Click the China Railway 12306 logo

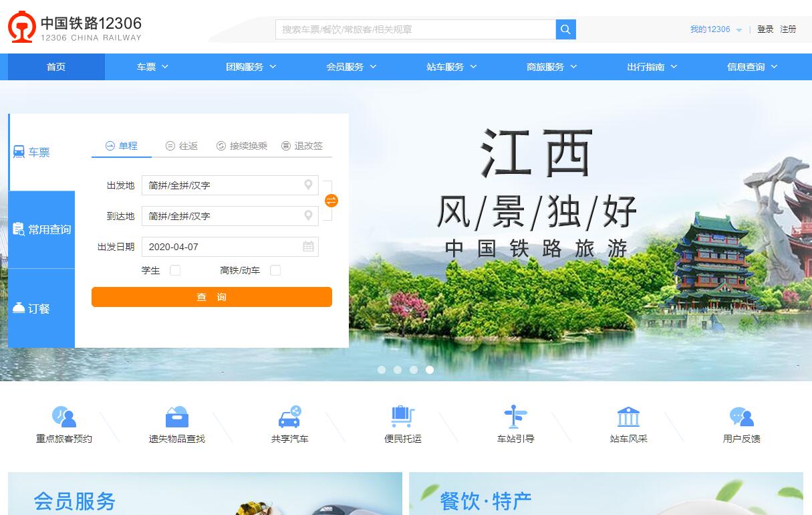click(75, 28)
